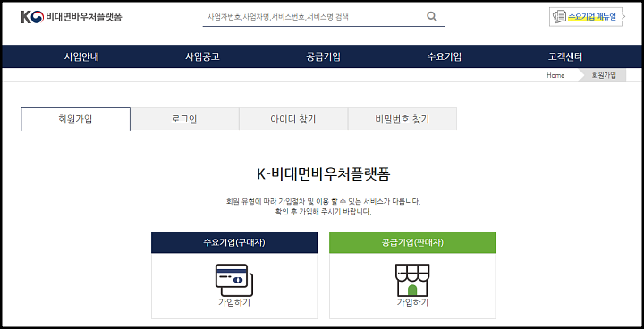This screenshot has height=329, width=644.
Task: Click the text starting 회원 유형에 따라
Action: [324, 202]
